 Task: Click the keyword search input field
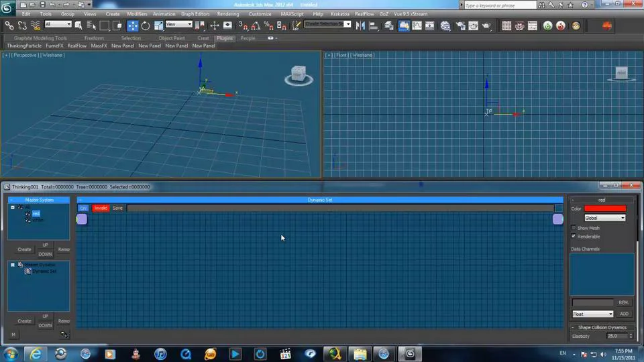[500, 5]
